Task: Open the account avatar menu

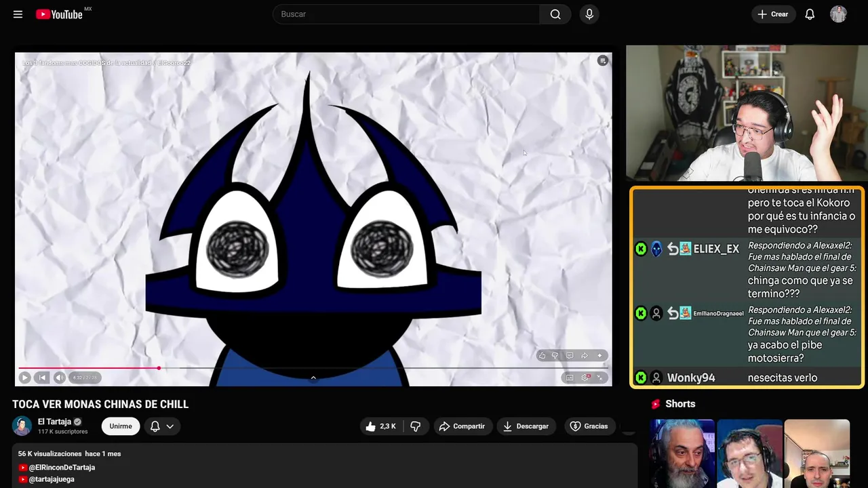Action: coord(838,14)
